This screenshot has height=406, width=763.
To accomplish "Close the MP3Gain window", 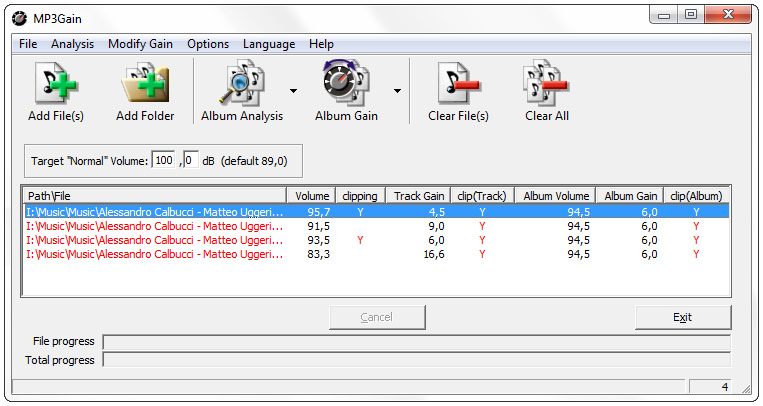I will pyautogui.click(x=728, y=15).
